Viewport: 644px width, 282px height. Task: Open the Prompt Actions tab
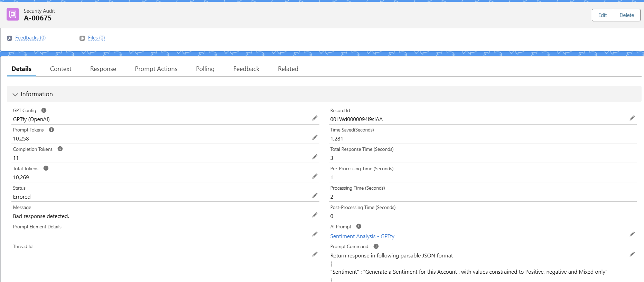click(156, 69)
